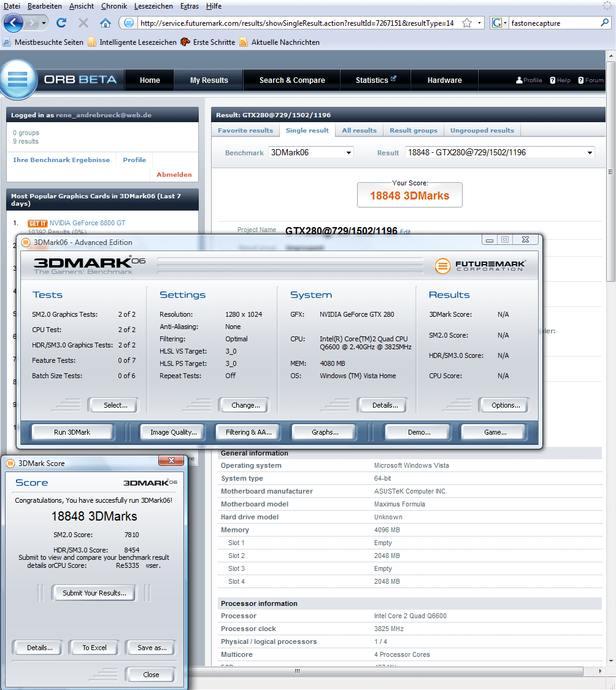
Task: Reload the page with the refresh icon
Action: [61, 23]
